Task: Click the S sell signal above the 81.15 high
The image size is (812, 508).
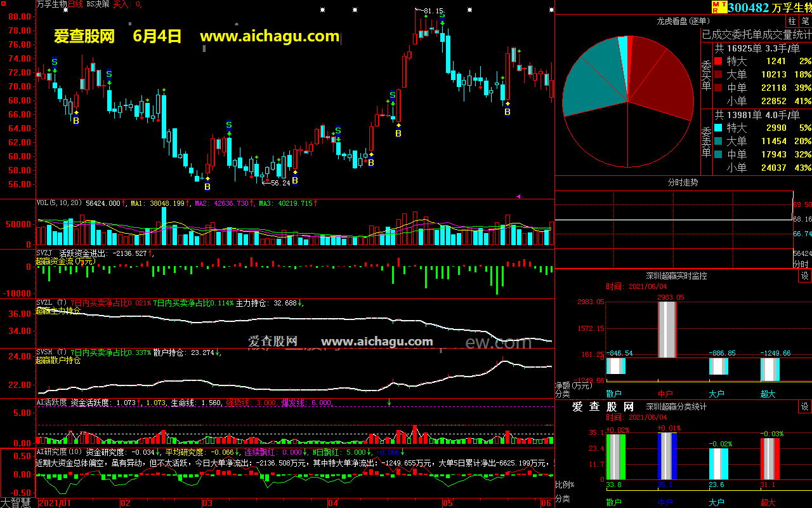Action: click(x=442, y=15)
